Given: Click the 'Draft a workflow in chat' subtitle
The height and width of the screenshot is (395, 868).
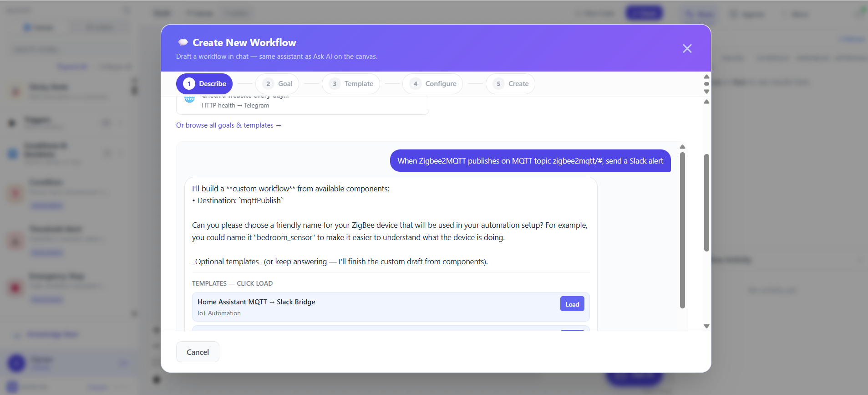Looking at the screenshot, I should point(277,56).
